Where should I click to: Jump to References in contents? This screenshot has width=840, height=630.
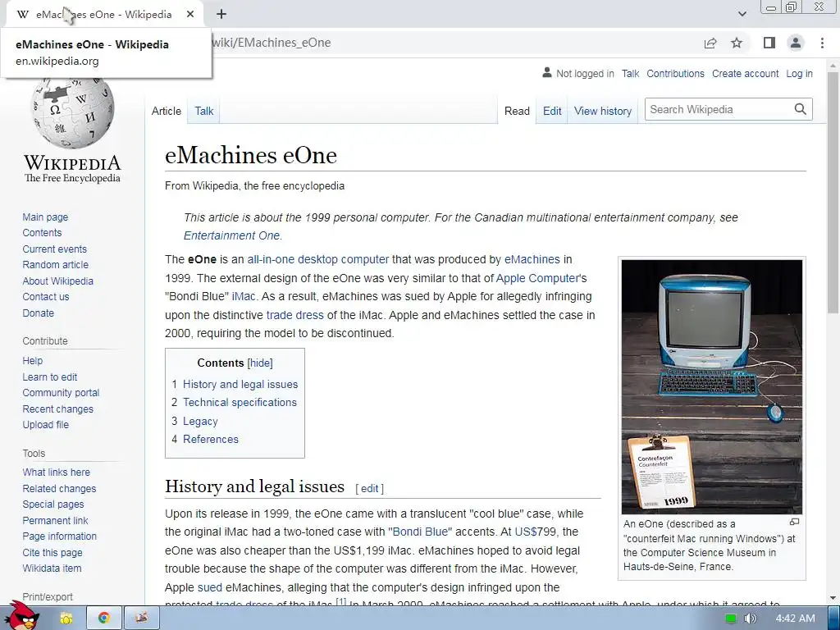coord(211,440)
